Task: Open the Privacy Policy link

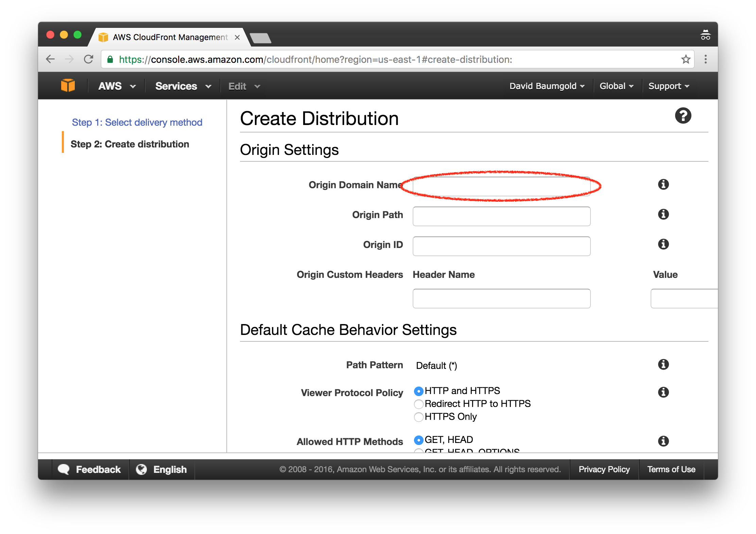Action: [604, 469]
